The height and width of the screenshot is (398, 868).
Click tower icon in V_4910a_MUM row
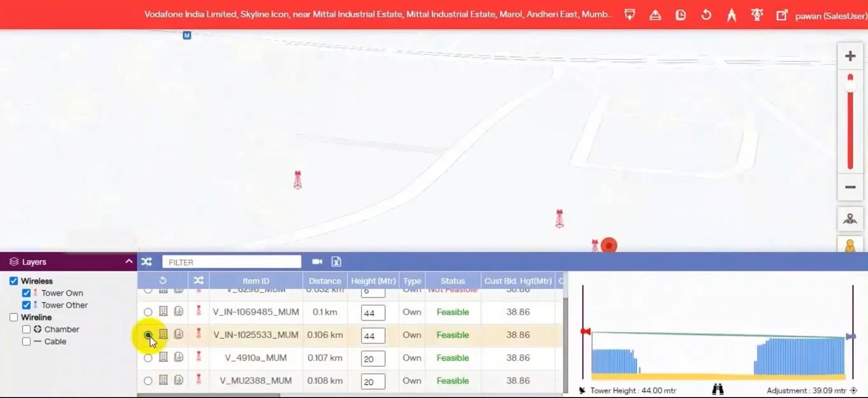coord(198,356)
